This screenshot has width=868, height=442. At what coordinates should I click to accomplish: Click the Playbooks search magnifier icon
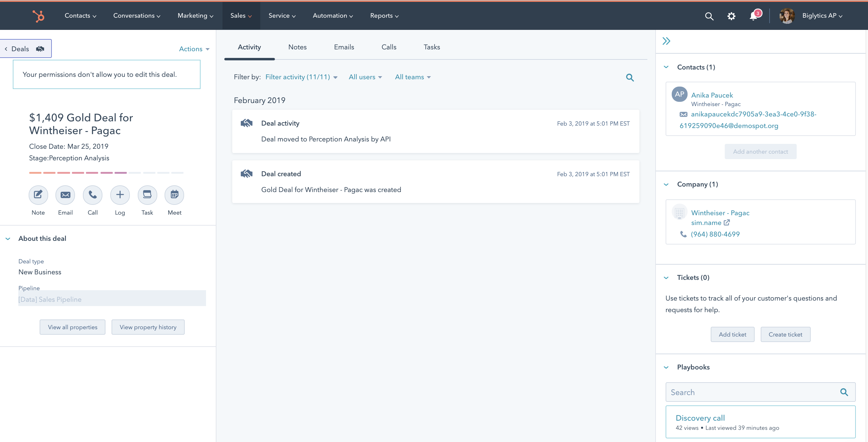[x=844, y=392]
